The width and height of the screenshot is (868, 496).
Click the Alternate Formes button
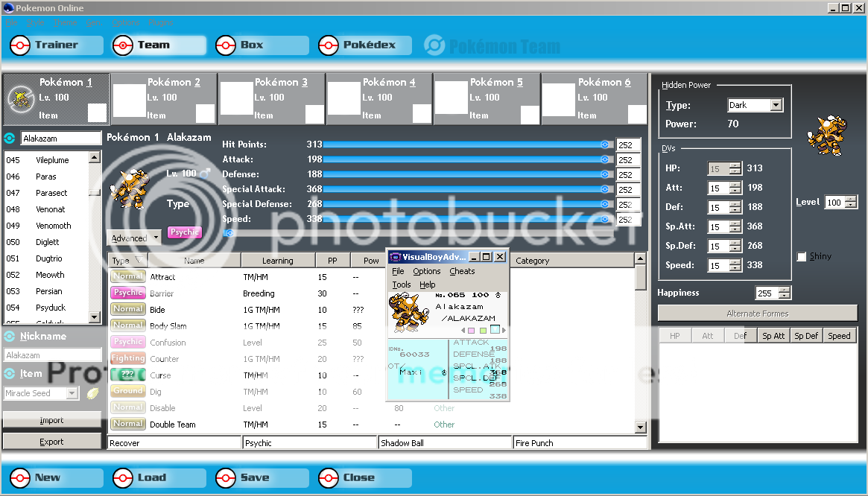click(x=757, y=314)
